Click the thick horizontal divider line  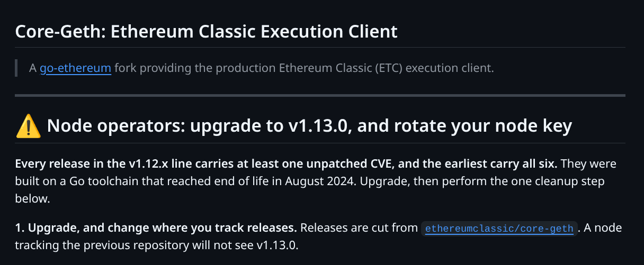click(320, 96)
